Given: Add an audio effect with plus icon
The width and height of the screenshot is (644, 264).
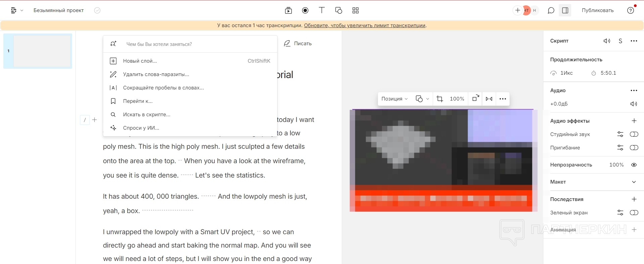Looking at the screenshot, I should [634, 121].
